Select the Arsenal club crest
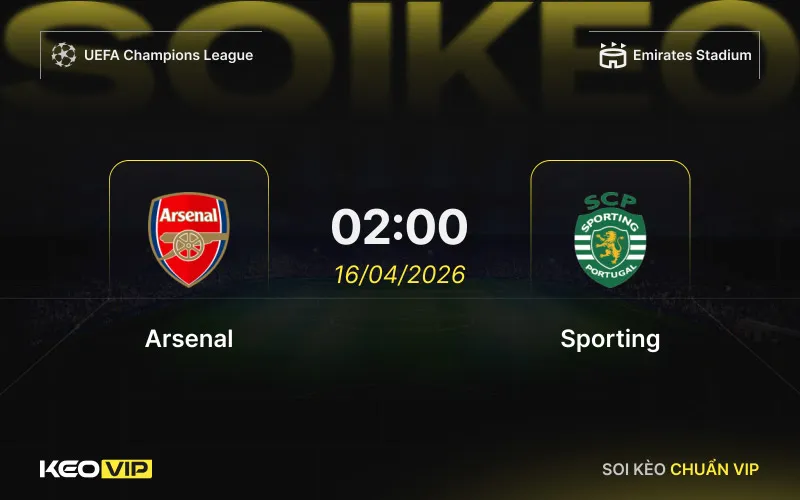Image resolution: width=800 pixels, height=500 pixels. click(x=189, y=239)
